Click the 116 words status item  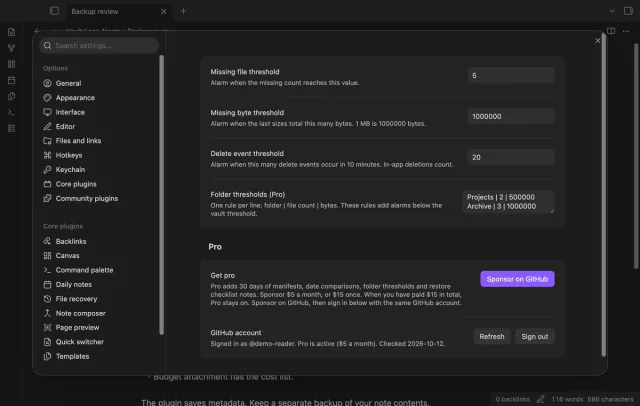point(567,399)
